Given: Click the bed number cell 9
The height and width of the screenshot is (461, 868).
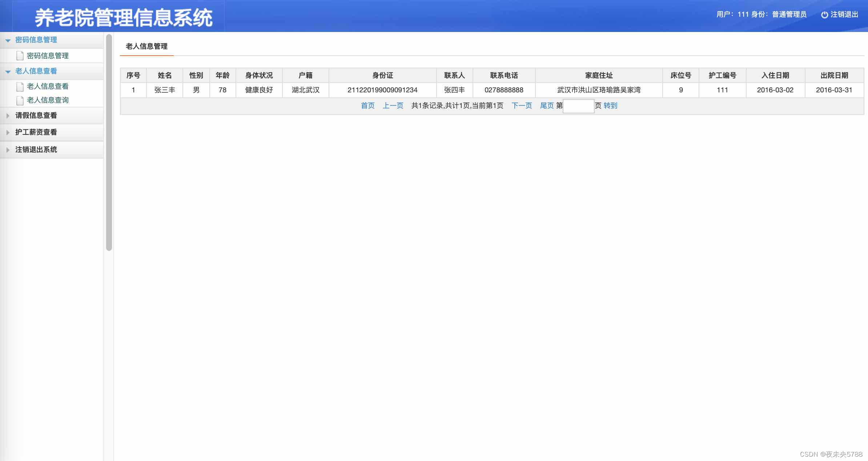Looking at the screenshot, I should point(681,90).
